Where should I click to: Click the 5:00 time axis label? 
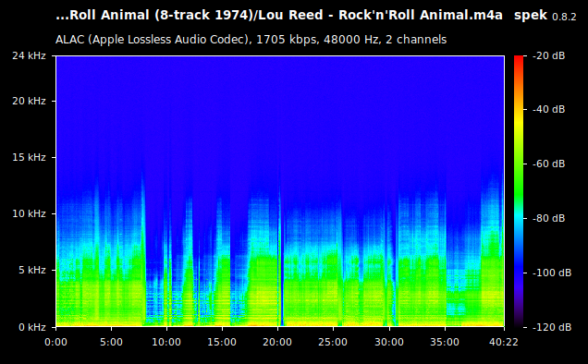pos(111,342)
